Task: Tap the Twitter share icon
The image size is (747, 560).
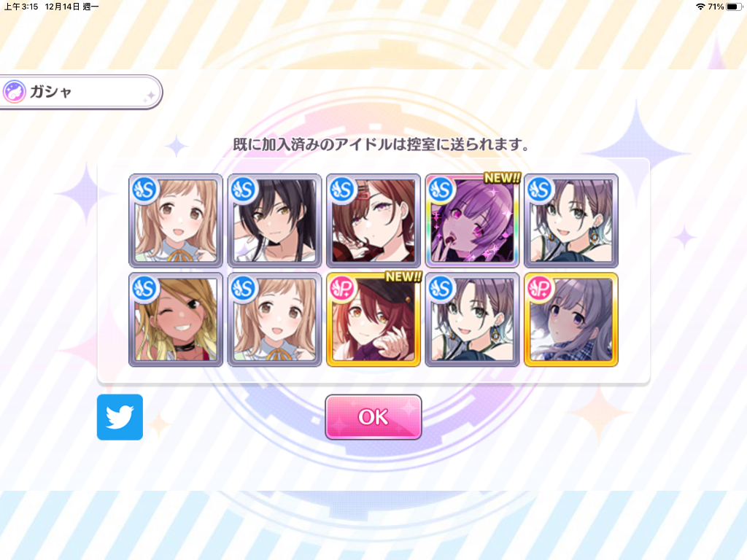Action: (120, 416)
